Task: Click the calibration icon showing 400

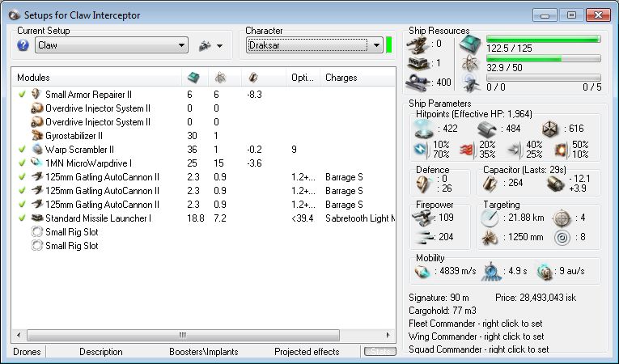Action: 418,83
